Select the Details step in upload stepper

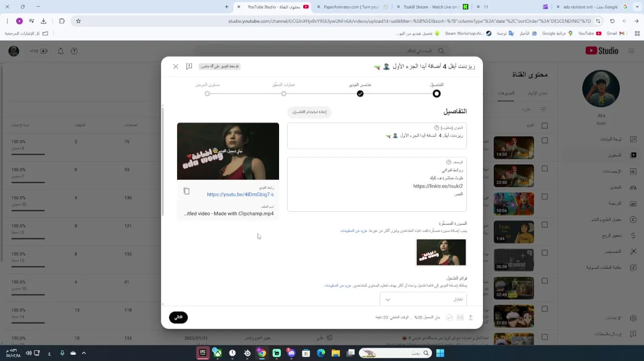437,94
